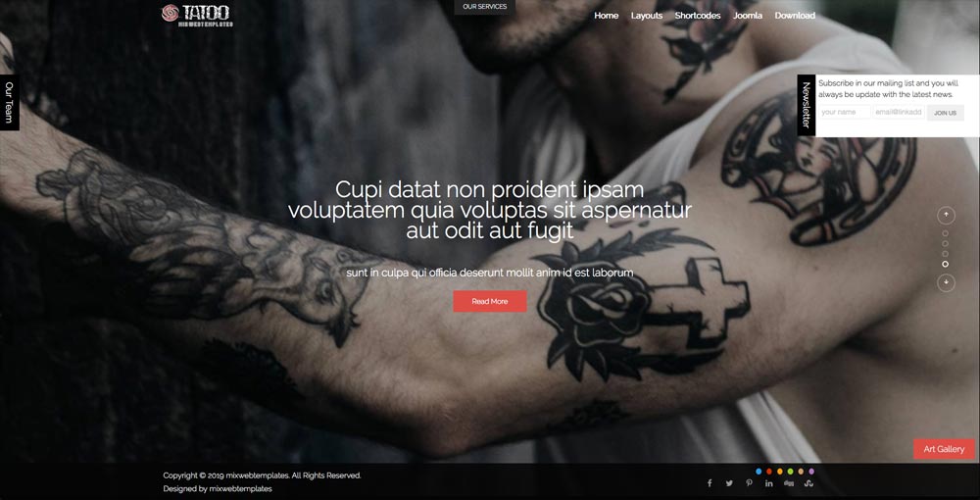Click the red Read More button
Screen dimensions: 980x500
click(490, 301)
